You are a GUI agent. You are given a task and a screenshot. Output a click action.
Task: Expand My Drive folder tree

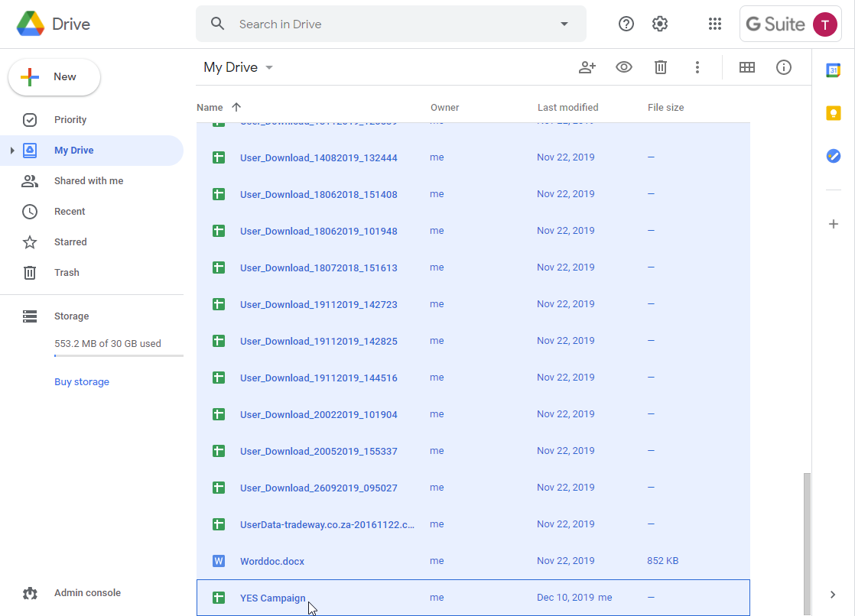[12, 151]
